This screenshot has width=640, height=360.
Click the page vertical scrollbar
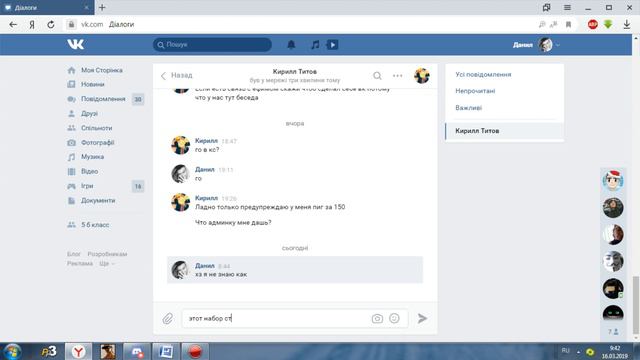point(636,304)
